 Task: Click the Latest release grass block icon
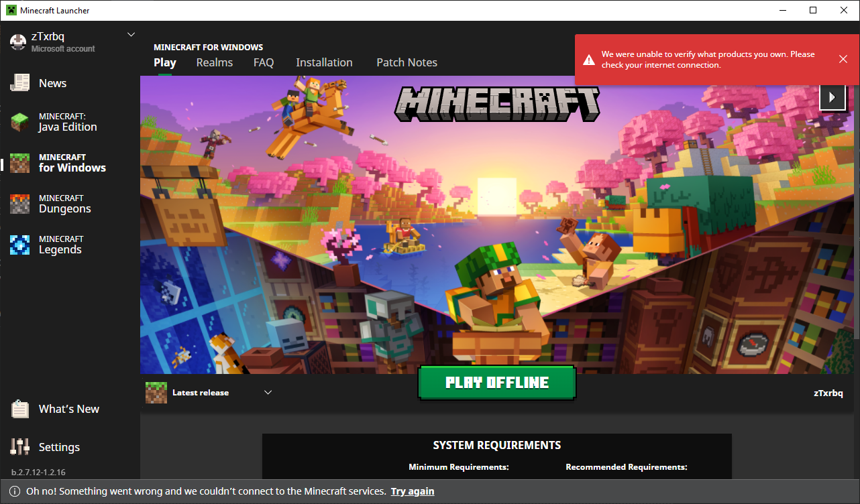point(156,393)
